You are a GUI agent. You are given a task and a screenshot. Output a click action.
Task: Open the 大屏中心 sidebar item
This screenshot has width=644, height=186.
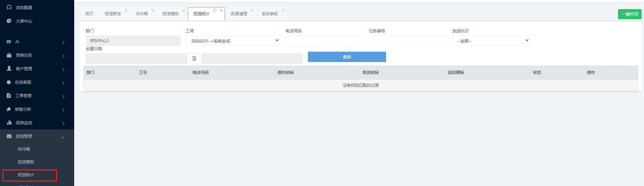(24, 21)
